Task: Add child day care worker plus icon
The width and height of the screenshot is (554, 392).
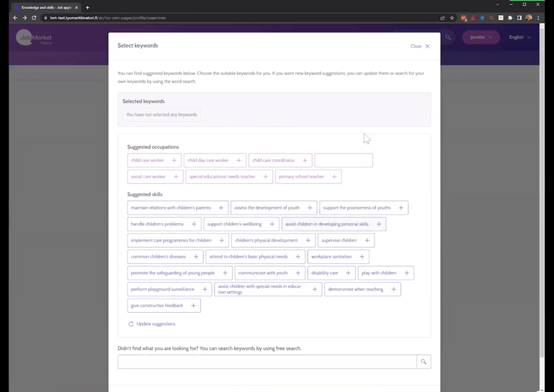Action: pos(239,160)
